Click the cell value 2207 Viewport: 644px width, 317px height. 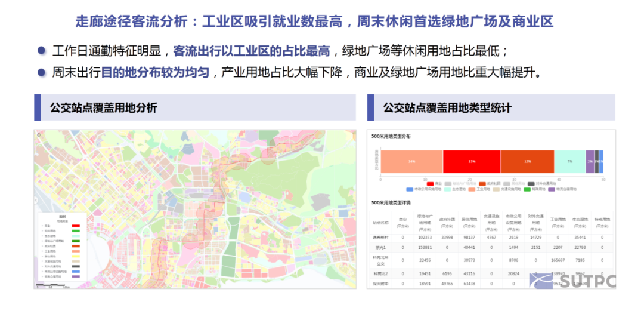tap(558, 247)
